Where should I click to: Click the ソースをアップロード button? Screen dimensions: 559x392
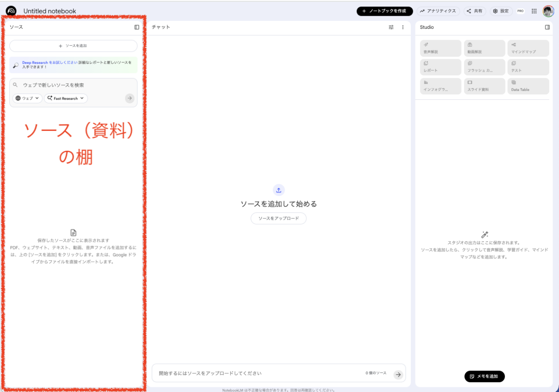pos(279,218)
